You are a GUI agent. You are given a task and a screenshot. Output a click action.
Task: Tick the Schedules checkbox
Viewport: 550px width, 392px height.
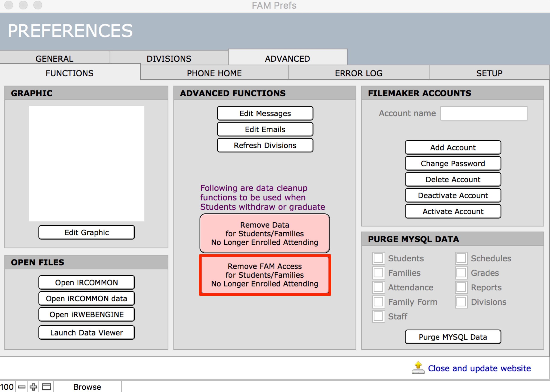461,258
